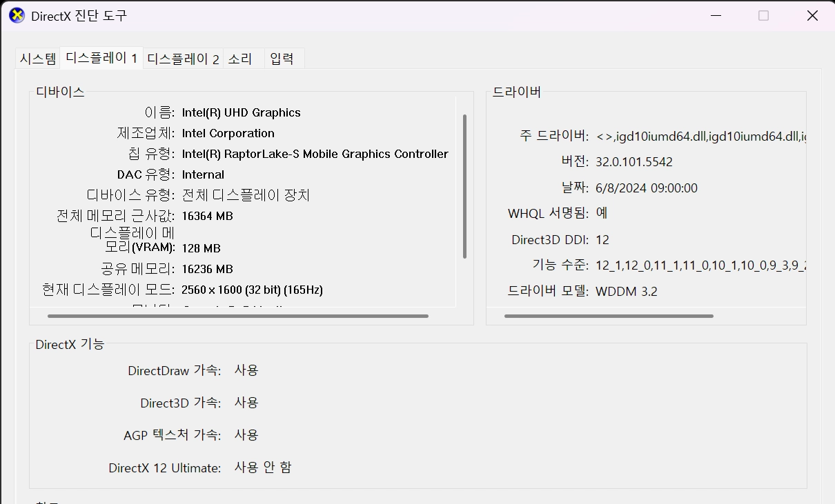Select the device name Intel(R) UHD Graphics
Screen dimensions: 835x504
[242, 112]
